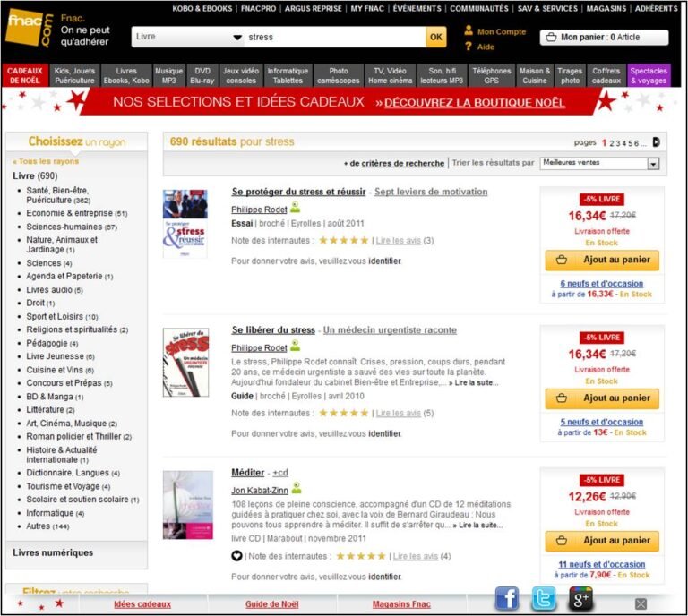Open the Facebook share icon

[507, 598]
